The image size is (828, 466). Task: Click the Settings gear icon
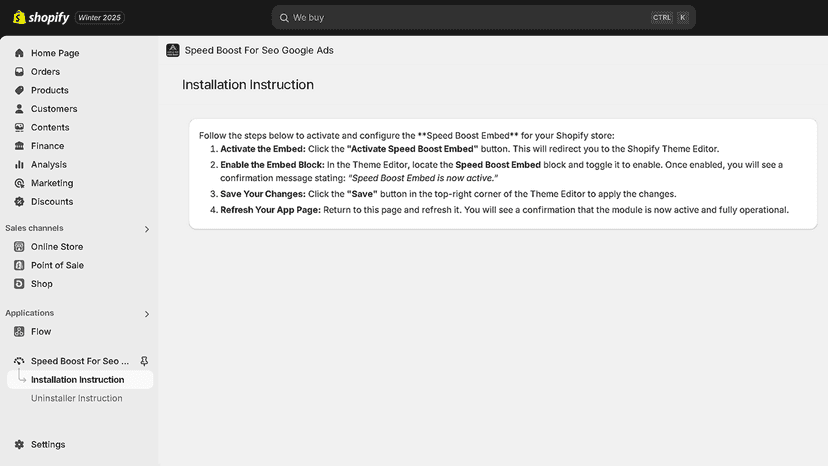[x=20, y=444]
